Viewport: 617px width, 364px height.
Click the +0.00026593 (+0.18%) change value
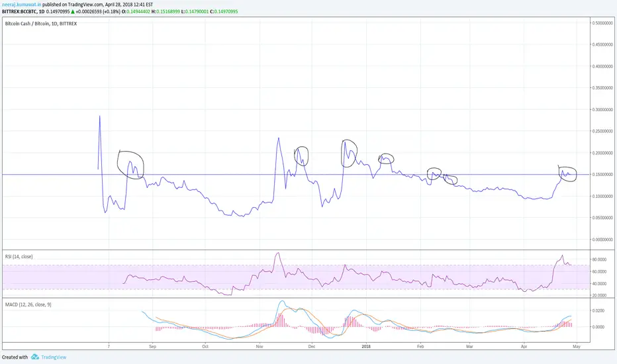tap(98, 11)
